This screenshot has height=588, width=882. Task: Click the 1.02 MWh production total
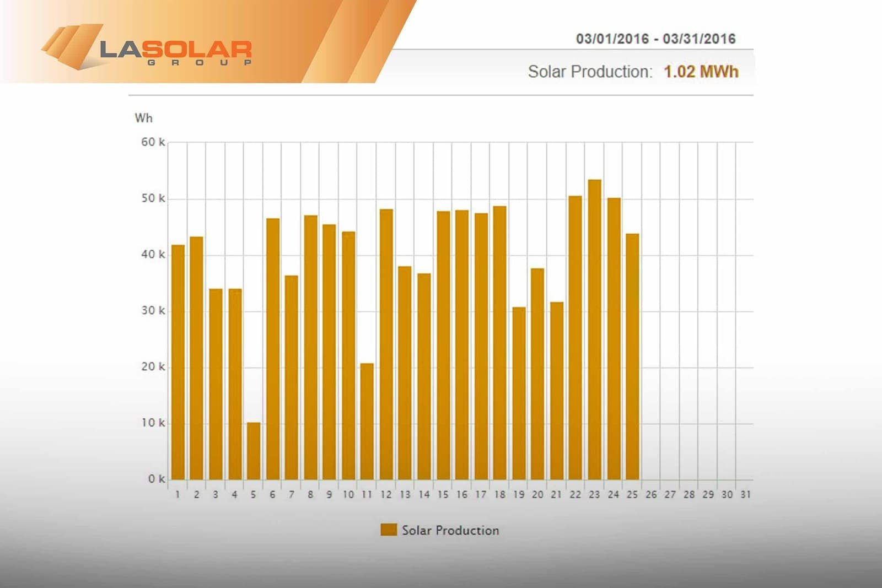(701, 71)
